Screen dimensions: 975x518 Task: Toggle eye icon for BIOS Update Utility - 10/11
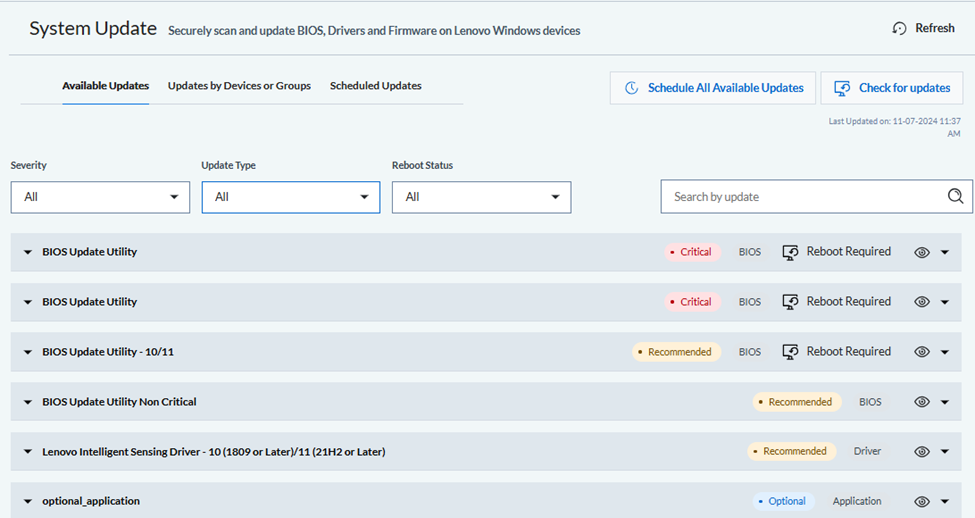coord(922,352)
